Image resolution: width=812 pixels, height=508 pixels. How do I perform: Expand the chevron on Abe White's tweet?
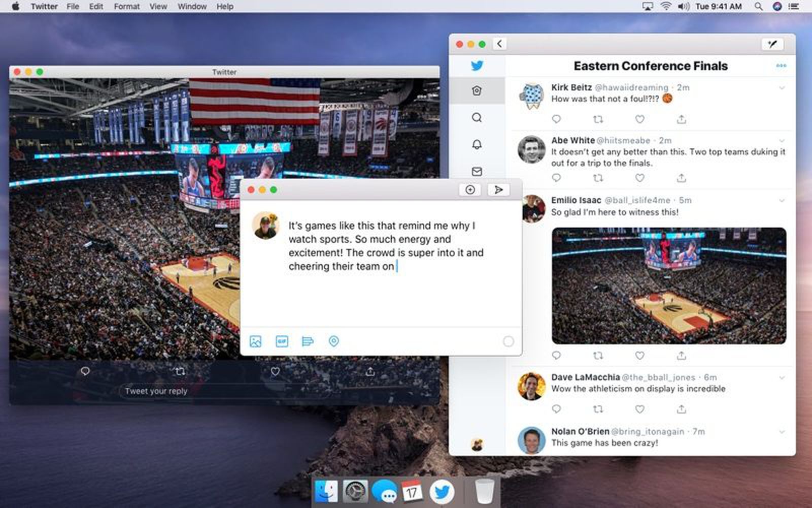781,141
